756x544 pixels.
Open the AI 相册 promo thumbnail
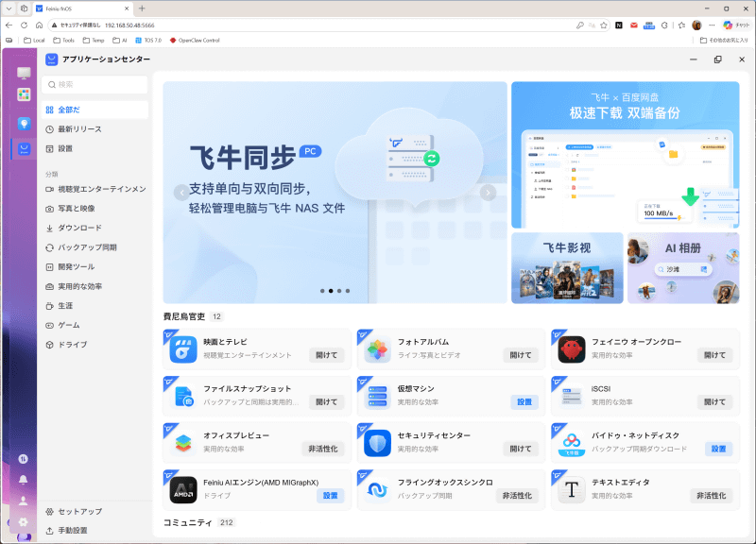(x=683, y=268)
